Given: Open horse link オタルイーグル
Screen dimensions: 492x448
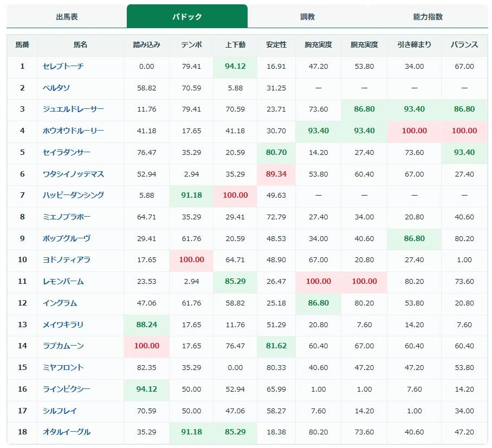Looking at the screenshot, I should pos(67,432).
